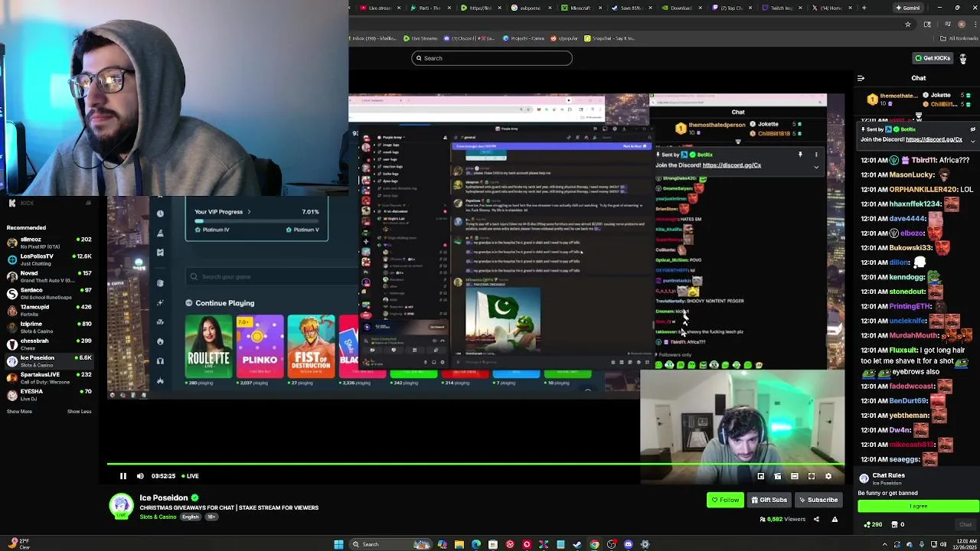
Task: Mute the stream volume icon
Action: click(140, 476)
